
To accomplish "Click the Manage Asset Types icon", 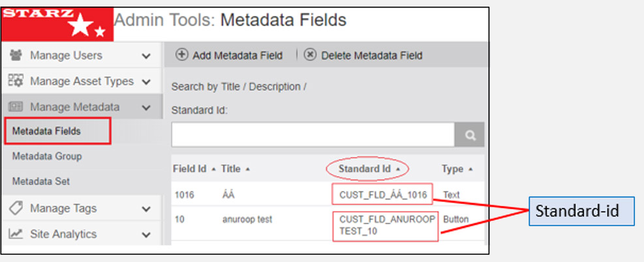I will tap(16, 81).
